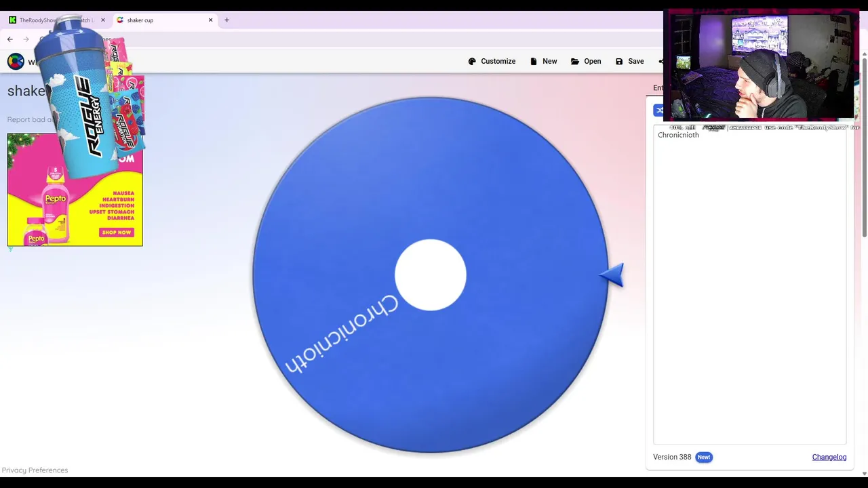Click Report bad ad link
This screenshot has height=488, width=868.
point(30,119)
